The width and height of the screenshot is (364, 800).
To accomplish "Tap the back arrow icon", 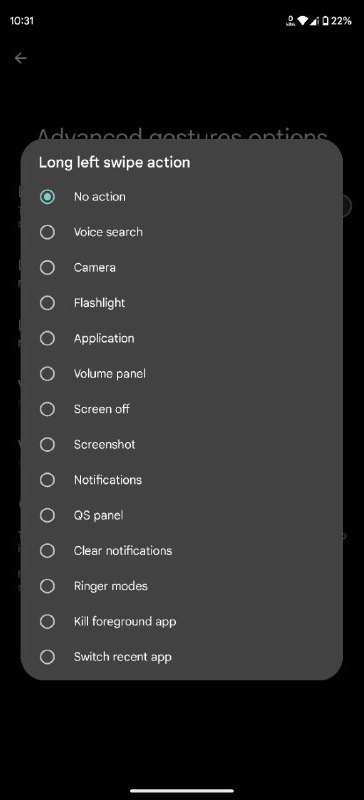I will coord(20,58).
